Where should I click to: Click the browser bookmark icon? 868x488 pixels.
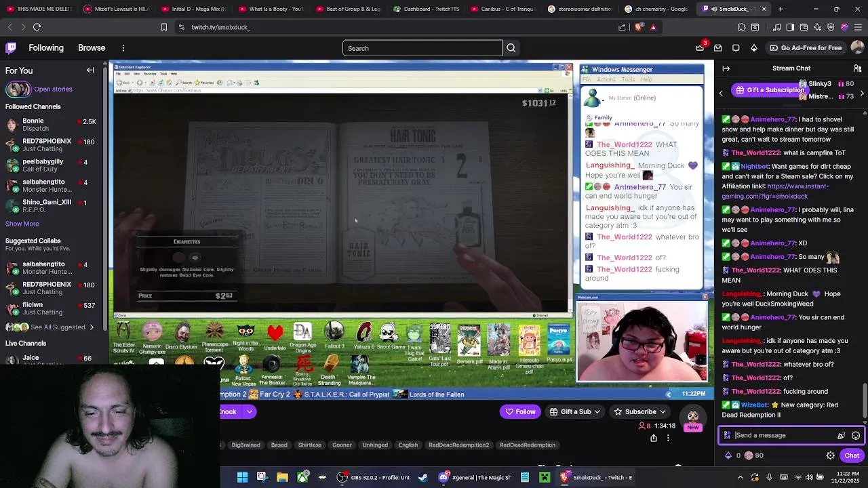coord(163,27)
